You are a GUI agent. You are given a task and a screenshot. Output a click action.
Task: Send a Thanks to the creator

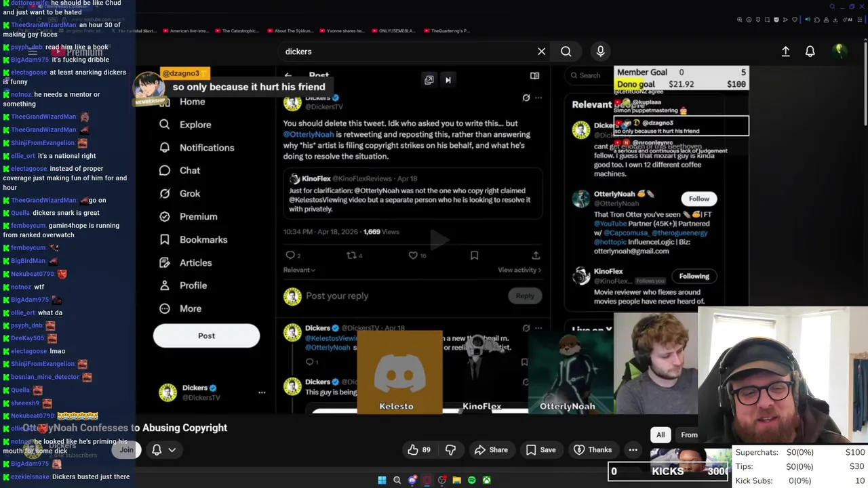point(593,450)
